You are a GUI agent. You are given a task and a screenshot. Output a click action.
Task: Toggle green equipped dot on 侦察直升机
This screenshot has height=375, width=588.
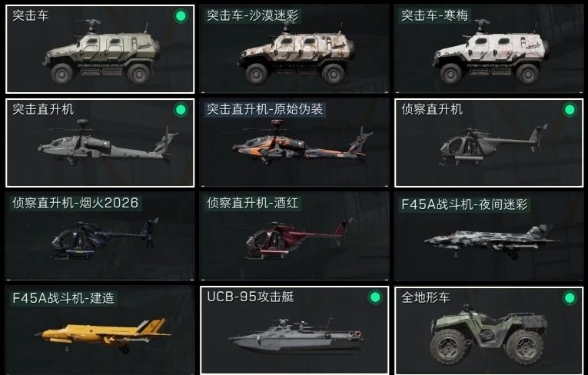pyautogui.click(x=570, y=110)
